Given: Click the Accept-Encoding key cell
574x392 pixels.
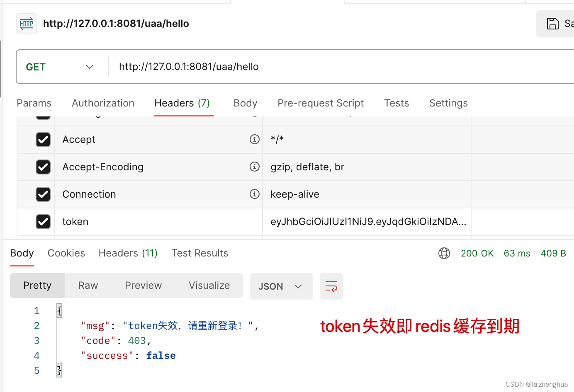Looking at the screenshot, I should click(x=158, y=167).
